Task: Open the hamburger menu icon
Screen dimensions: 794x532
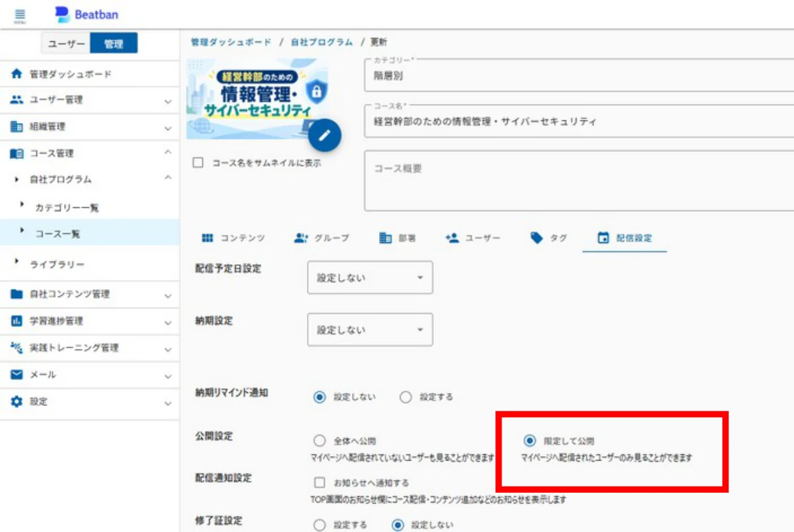Action: [x=20, y=15]
